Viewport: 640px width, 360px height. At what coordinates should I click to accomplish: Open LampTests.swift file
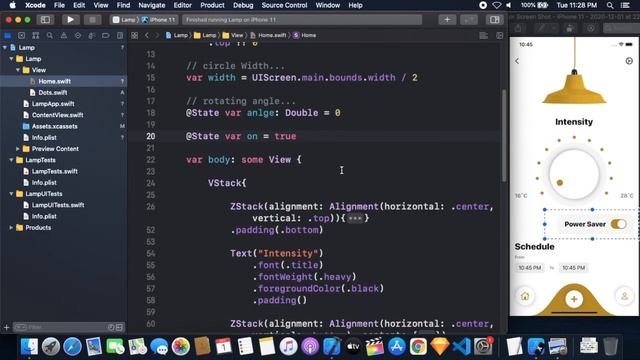pyautogui.click(x=55, y=171)
